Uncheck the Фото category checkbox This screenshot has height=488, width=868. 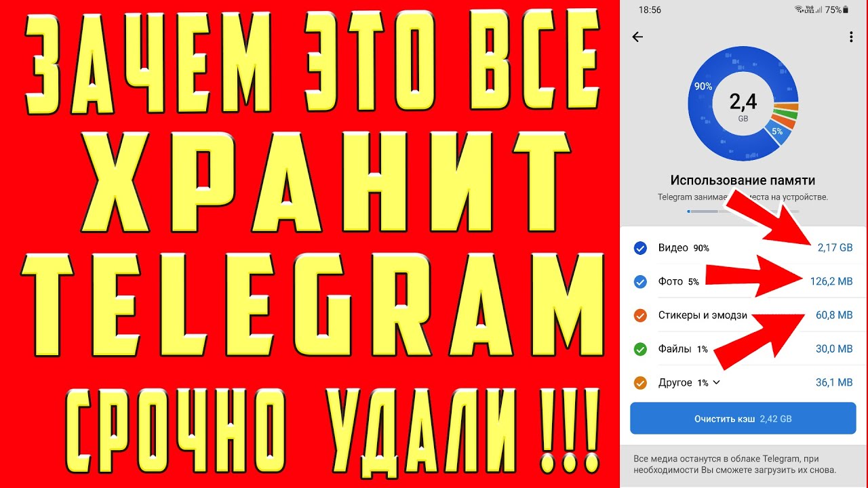click(640, 282)
